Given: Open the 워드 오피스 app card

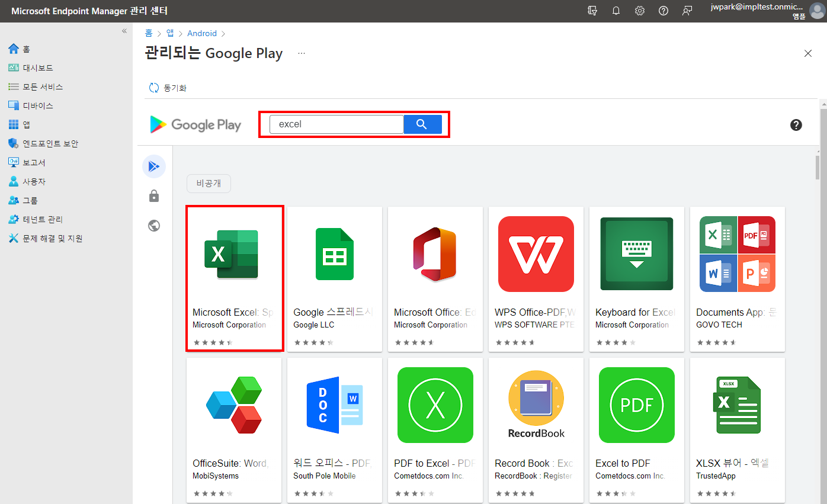Looking at the screenshot, I should coord(335,430).
